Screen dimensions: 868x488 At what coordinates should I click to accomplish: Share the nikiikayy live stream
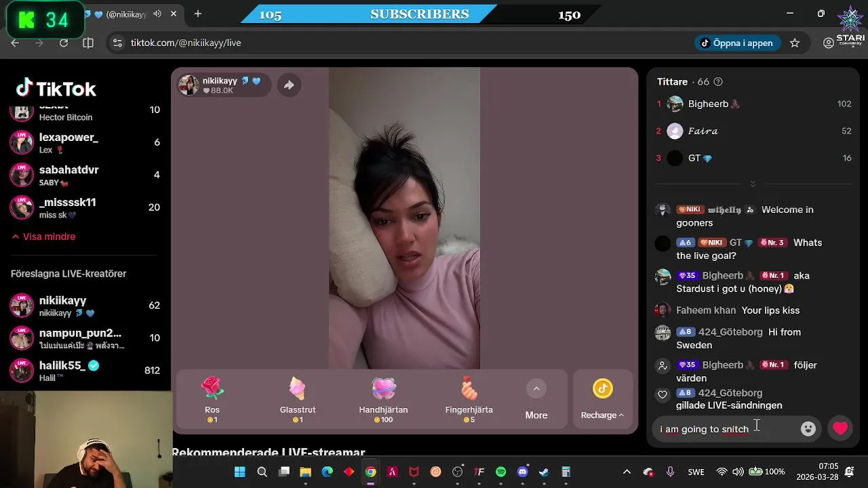point(289,85)
